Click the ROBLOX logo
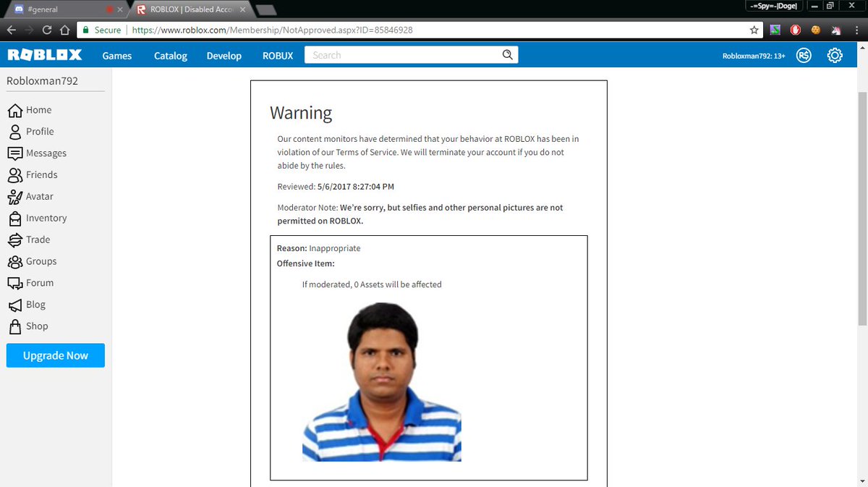Viewport: 868px width, 487px height. pos(44,55)
